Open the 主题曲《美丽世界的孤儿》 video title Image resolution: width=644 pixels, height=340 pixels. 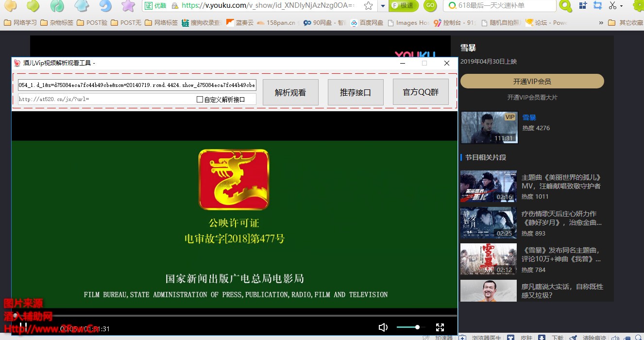point(561,182)
